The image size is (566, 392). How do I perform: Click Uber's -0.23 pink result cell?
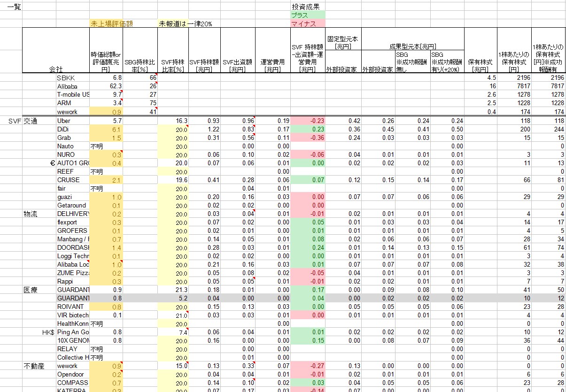pyautogui.click(x=308, y=121)
